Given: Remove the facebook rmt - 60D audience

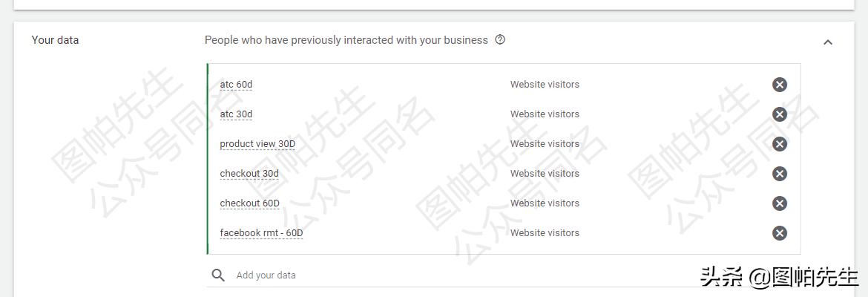Looking at the screenshot, I should coord(779,233).
